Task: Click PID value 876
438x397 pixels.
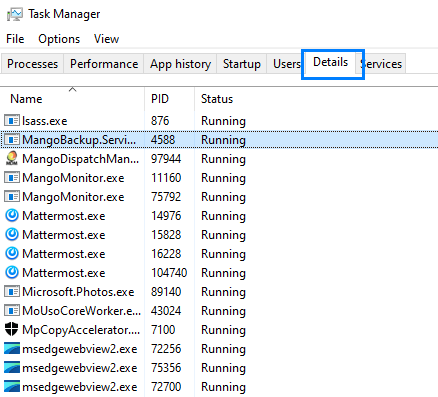Action: pos(160,121)
